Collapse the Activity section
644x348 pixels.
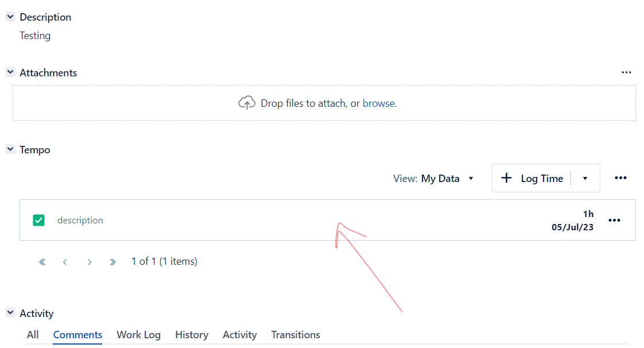[x=10, y=313]
